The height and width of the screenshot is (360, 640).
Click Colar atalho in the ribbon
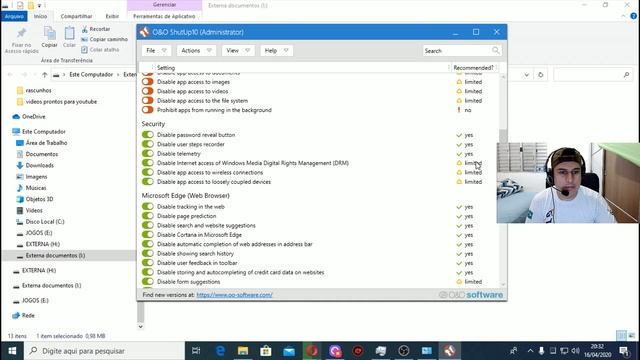pyautogui.click(x=100, y=49)
